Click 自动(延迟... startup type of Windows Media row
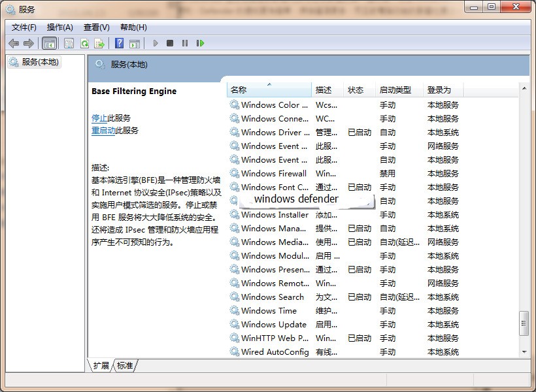536x392 pixels. pos(399,242)
